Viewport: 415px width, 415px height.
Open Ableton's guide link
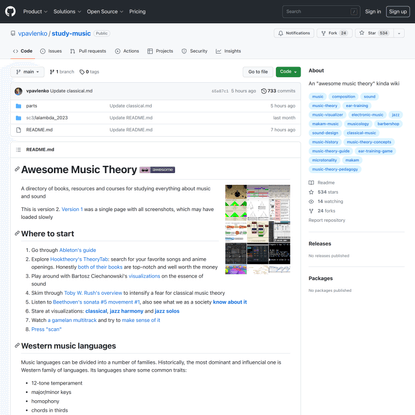[x=78, y=250]
